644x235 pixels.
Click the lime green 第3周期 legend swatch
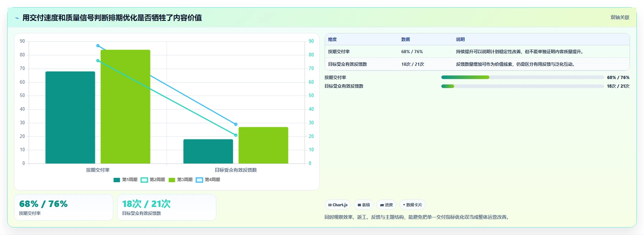pos(172,180)
